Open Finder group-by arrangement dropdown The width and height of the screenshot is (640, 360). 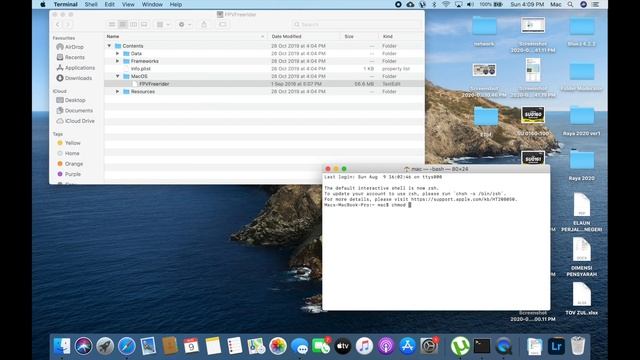click(x=163, y=24)
